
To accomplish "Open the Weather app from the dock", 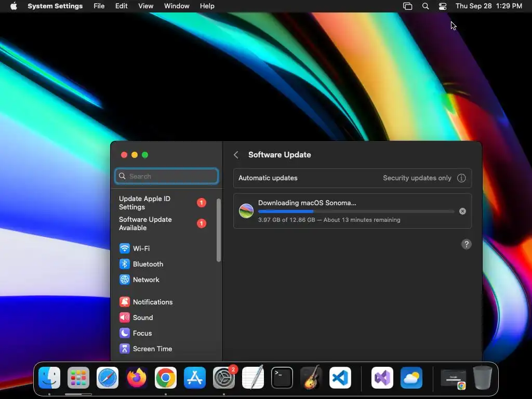I will pyautogui.click(x=411, y=378).
